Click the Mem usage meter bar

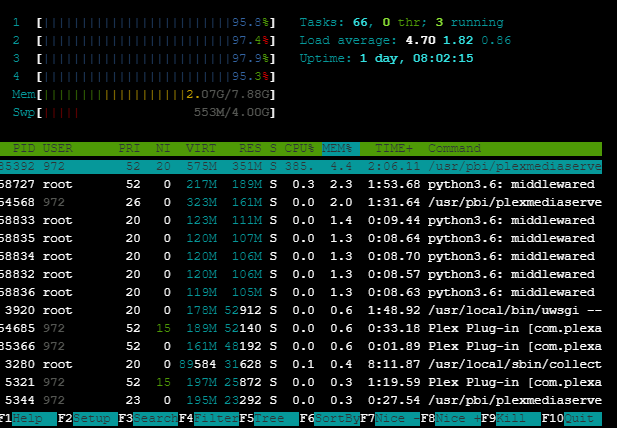(156, 94)
